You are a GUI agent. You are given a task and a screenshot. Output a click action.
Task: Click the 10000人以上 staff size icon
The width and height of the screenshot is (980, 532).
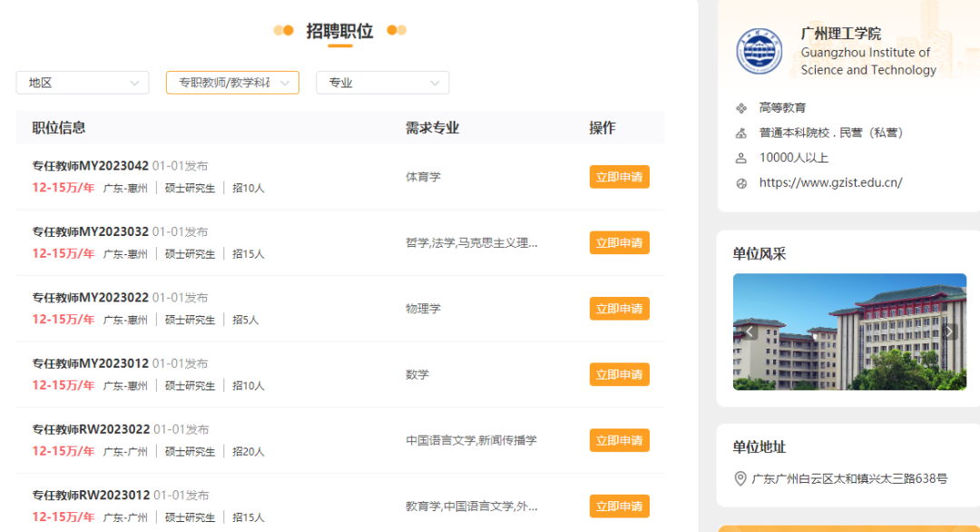tap(741, 158)
